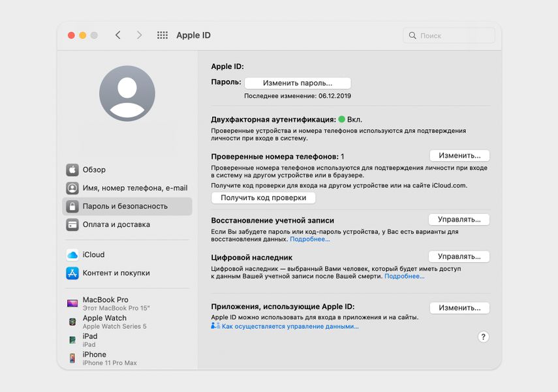Select Имя, номер телефона, e-mail label
Image resolution: width=558 pixels, height=392 pixels.
pos(135,188)
